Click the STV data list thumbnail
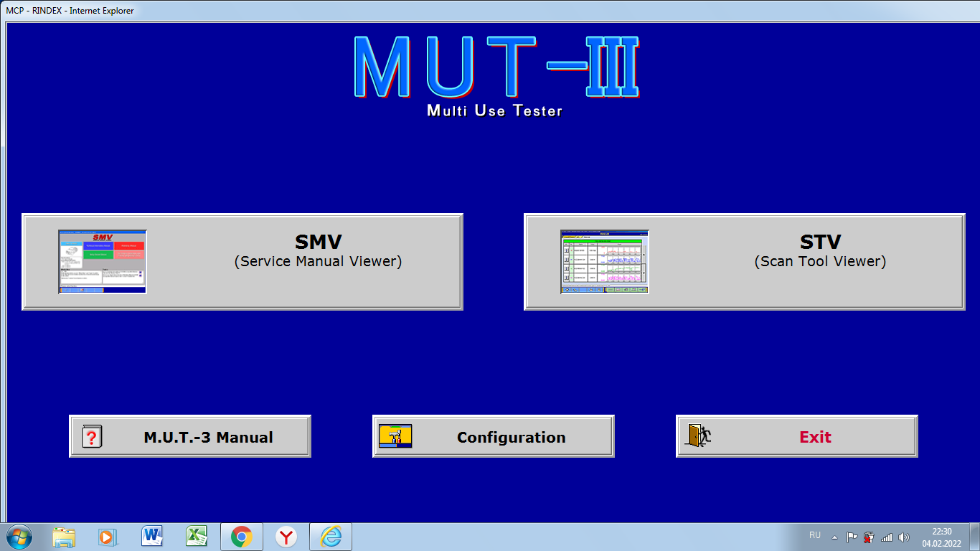The image size is (980, 551). (x=604, y=262)
